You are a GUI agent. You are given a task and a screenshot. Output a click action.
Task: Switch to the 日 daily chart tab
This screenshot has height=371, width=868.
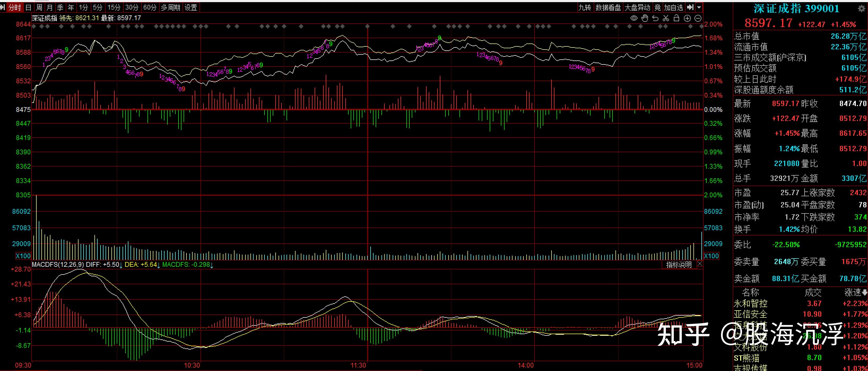pyautogui.click(x=28, y=7)
